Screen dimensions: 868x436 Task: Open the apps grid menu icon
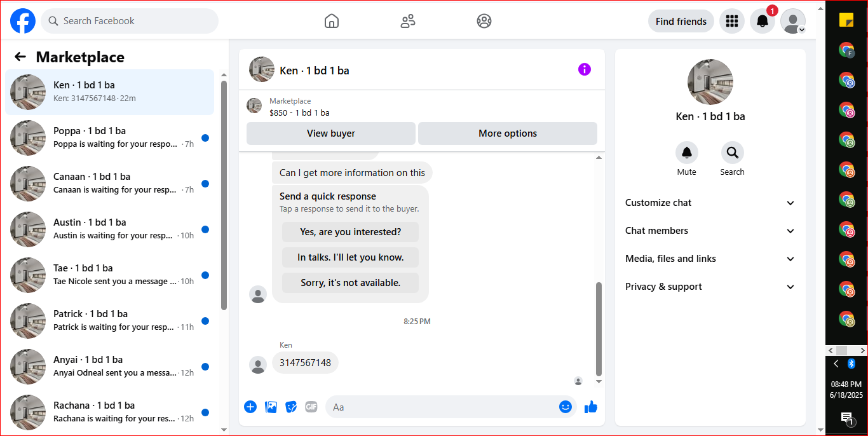[x=732, y=21]
